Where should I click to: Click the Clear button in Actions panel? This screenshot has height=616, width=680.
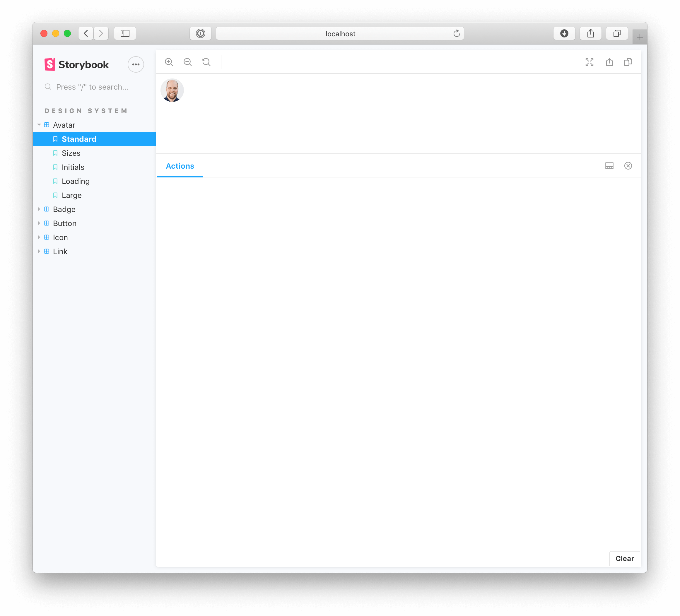(x=624, y=559)
